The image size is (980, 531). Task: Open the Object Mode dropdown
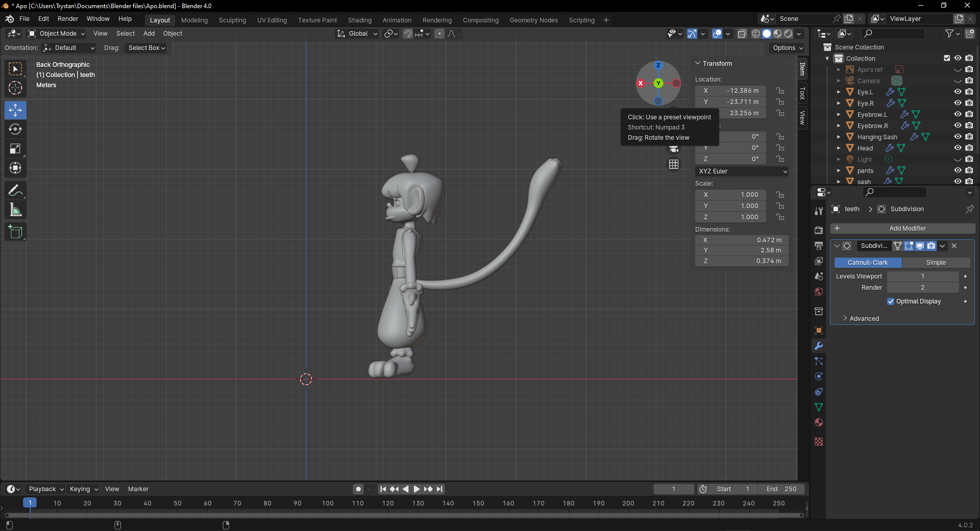coord(57,34)
